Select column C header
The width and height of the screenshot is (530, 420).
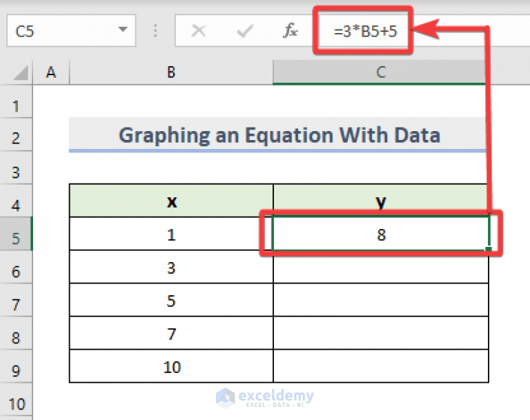[x=381, y=72]
